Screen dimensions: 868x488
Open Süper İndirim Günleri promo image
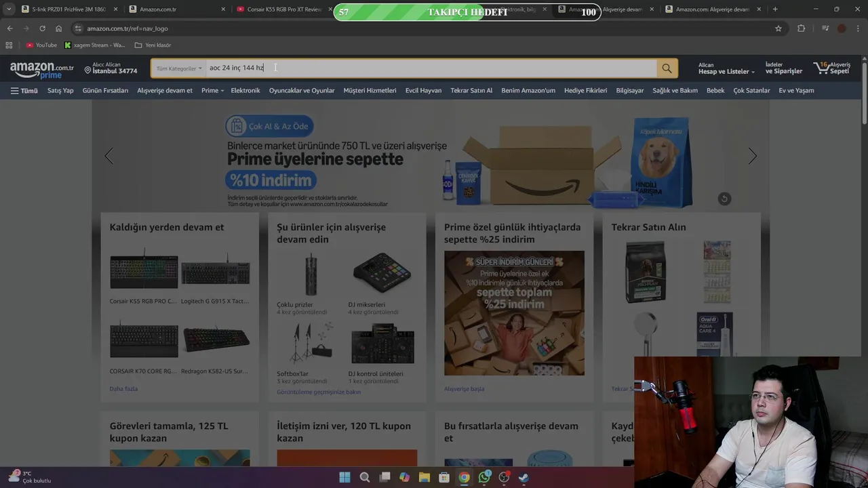(514, 313)
